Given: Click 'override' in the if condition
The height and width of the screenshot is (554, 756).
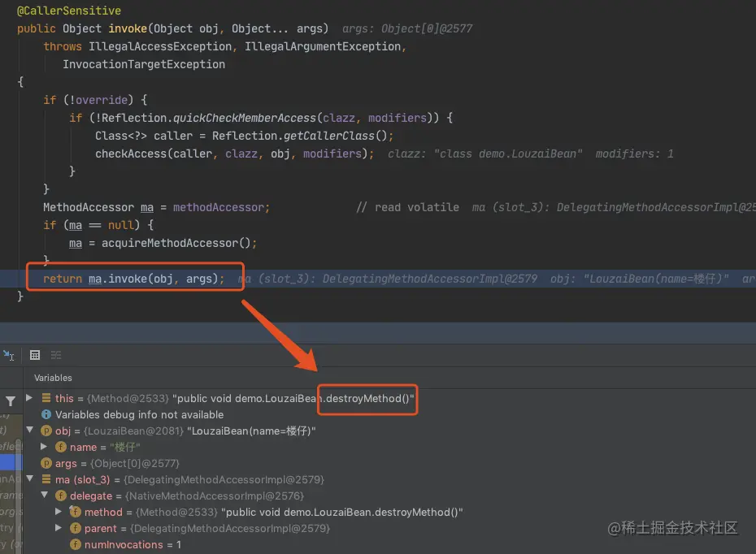Looking at the screenshot, I should tap(102, 100).
